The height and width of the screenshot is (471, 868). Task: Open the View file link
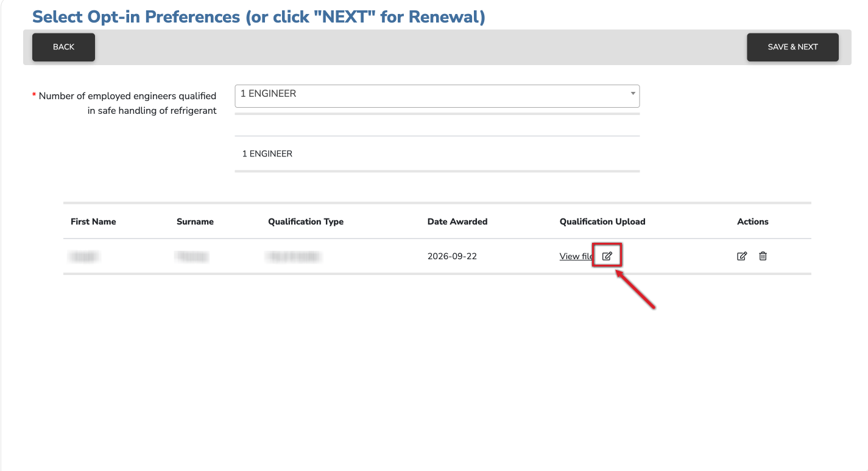pyautogui.click(x=577, y=256)
